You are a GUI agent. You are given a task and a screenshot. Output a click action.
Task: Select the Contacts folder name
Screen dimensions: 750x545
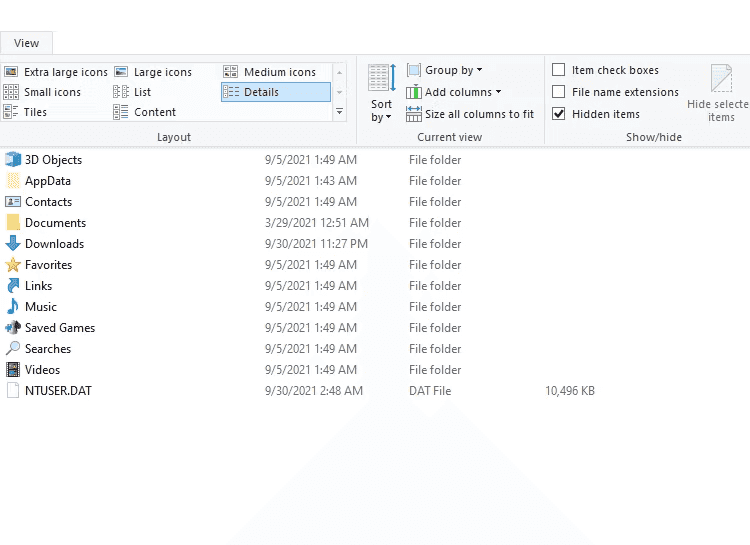point(48,202)
